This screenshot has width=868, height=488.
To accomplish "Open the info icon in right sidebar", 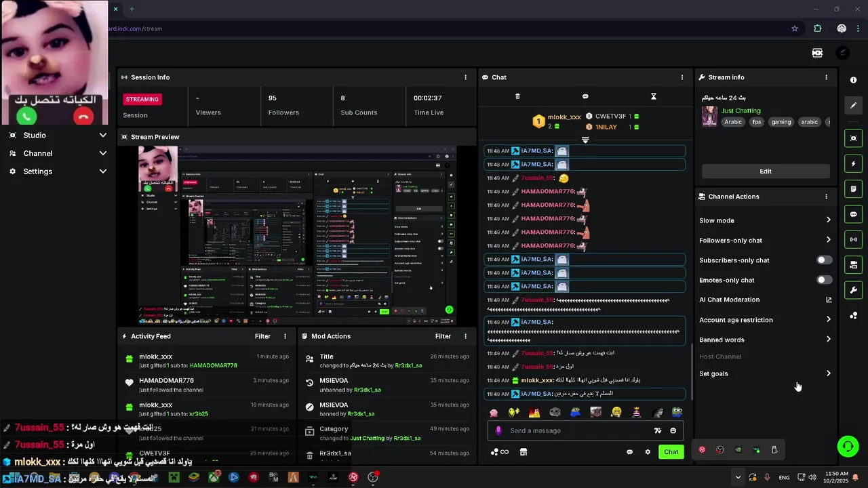I will pos(853,80).
